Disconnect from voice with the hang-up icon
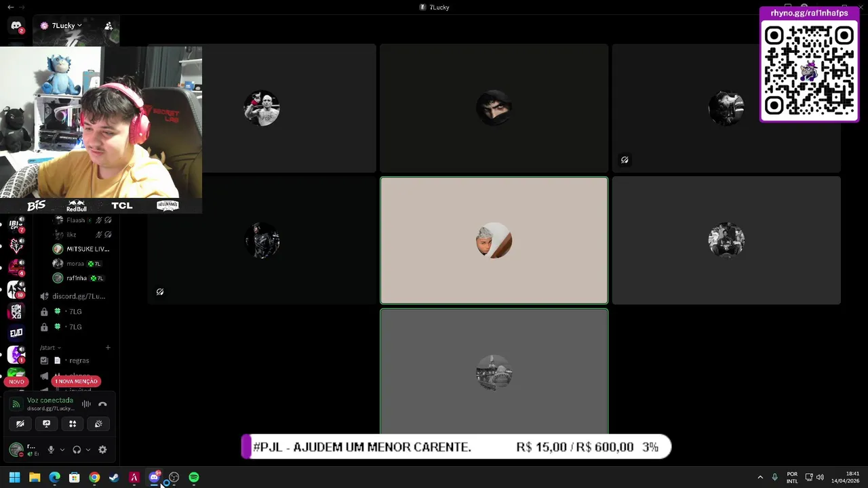868x488 pixels. coord(102,405)
